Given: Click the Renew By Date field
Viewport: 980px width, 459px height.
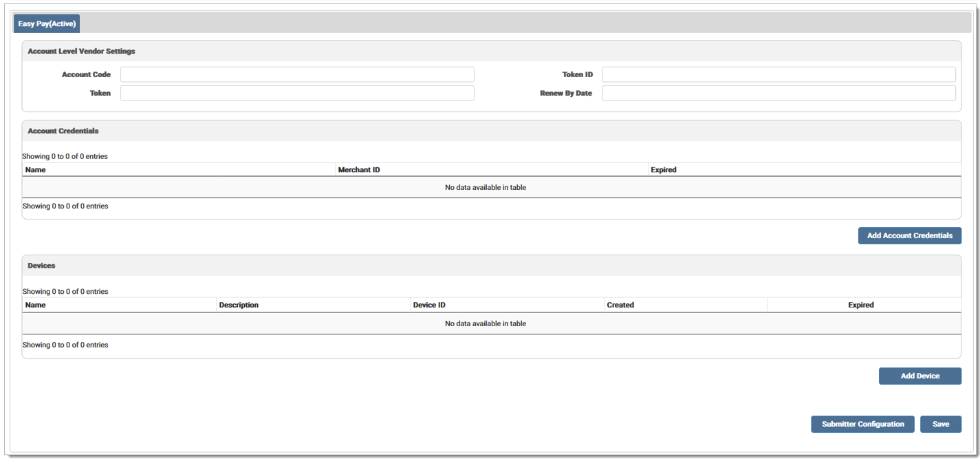Looking at the screenshot, I should 778,93.
